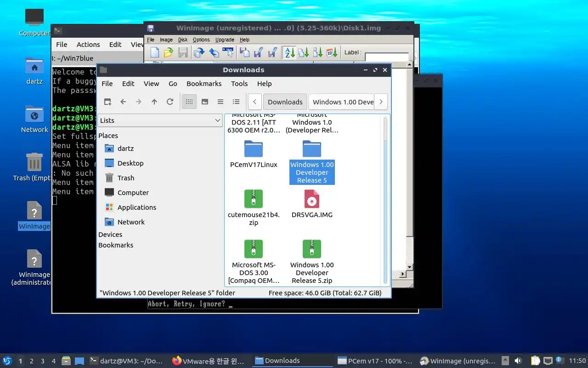Image resolution: width=588 pixels, height=368 pixels.
Task: Open Bookmarks menu in Downloads file manager
Action: (x=204, y=84)
